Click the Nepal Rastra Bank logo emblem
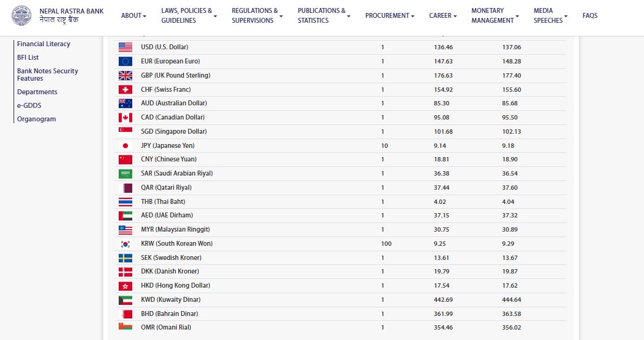The width and height of the screenshot is (644, 340). tap(23, 15)
